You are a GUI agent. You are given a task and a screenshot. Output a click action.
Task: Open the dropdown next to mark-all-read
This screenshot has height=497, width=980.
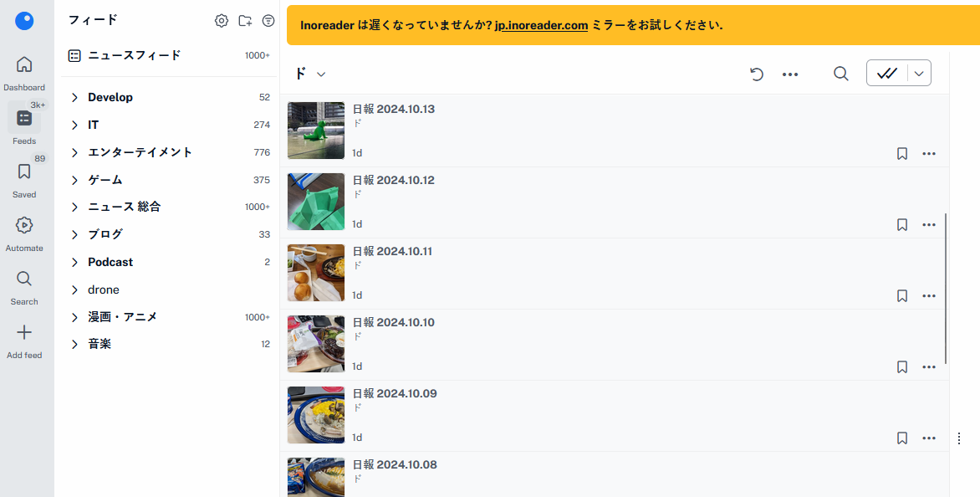919,74
